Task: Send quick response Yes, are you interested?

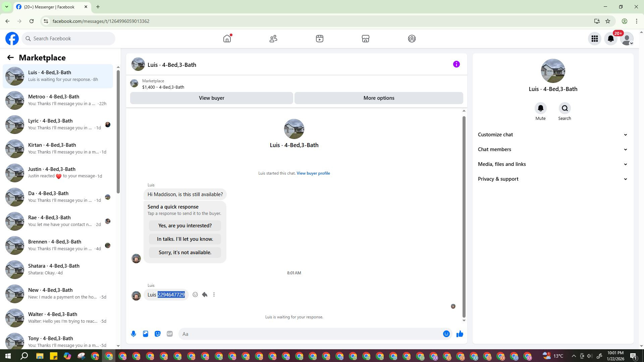Action: pyautogui.click(x=185, y=226)
